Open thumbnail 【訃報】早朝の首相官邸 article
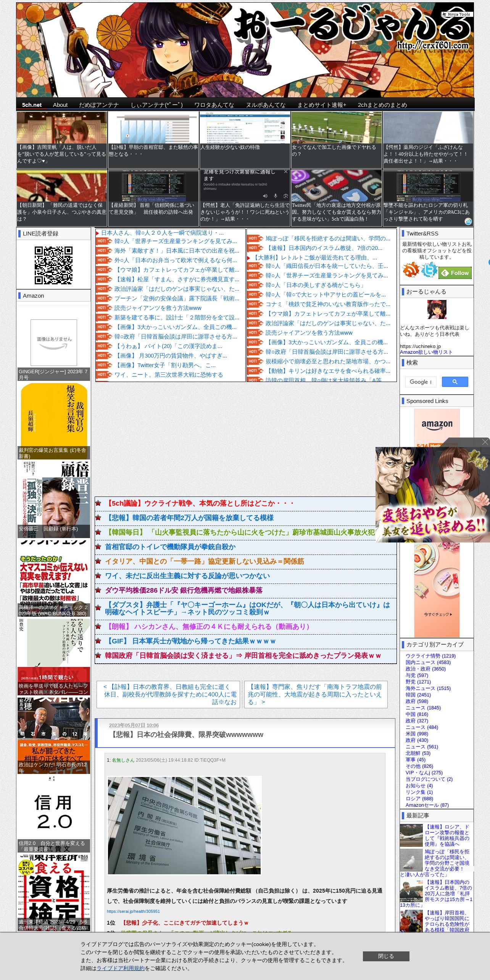Viewport: 490px width, 980px height. tap(153, 140)
